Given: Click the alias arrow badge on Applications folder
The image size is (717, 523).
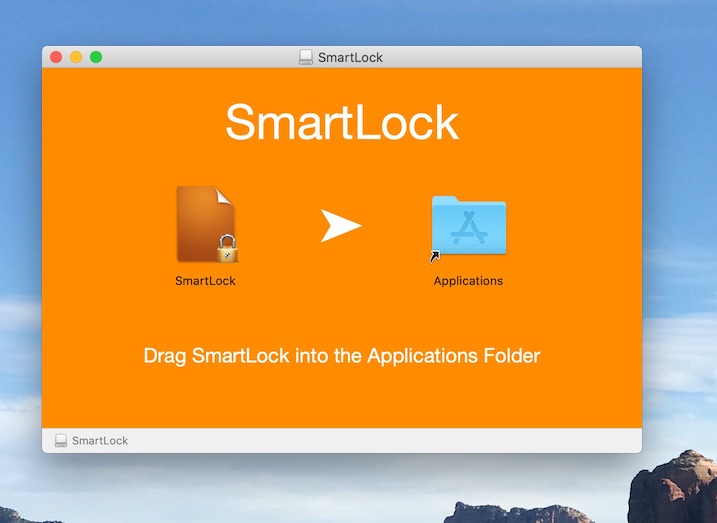Looking at the screenshot, I should tap(434, 258).
